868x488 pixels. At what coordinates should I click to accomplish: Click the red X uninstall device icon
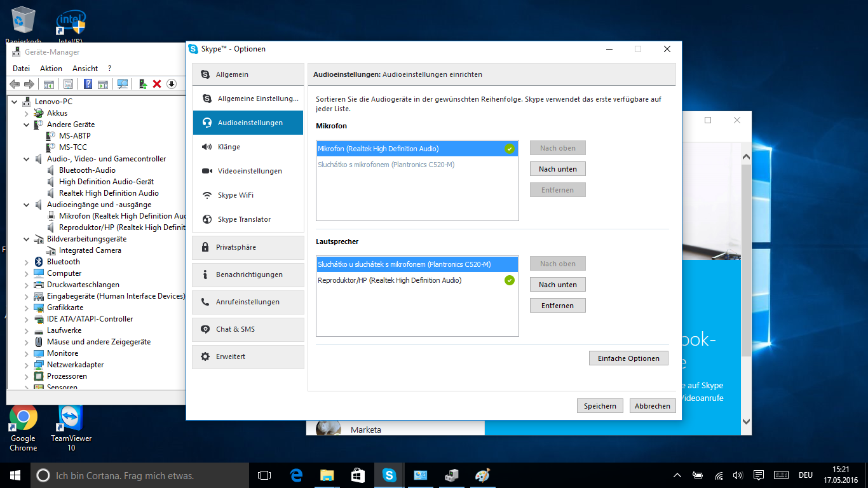(x=157, y=84)
